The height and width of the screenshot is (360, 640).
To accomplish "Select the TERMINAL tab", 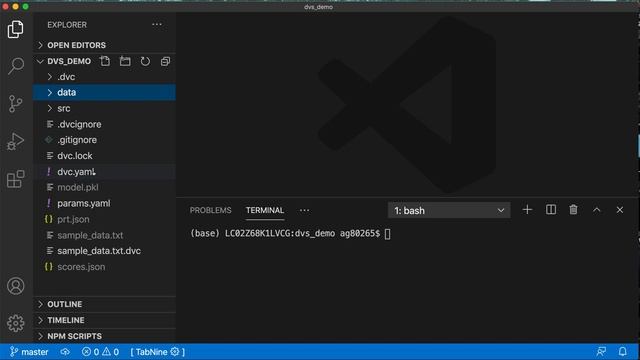I will (264, 210).
